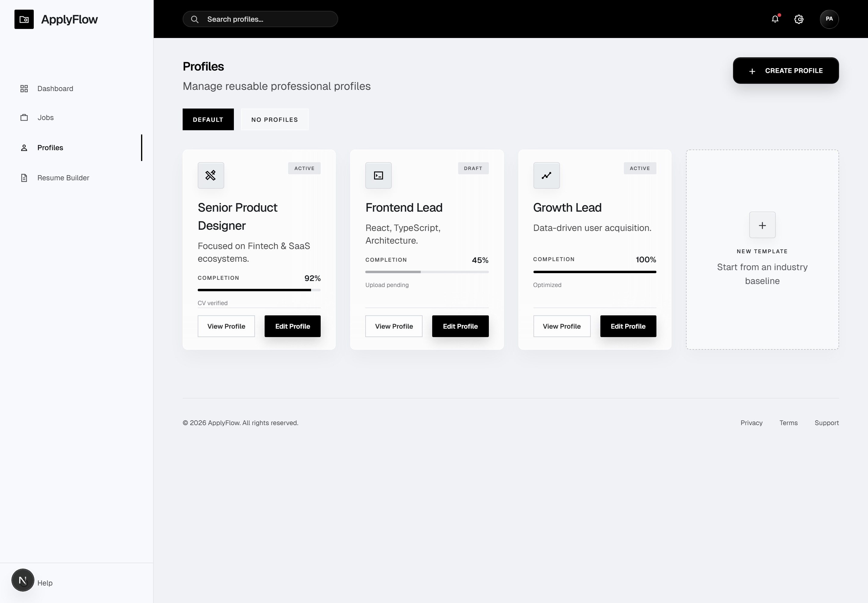This screenshot has width=868, height=603.
Task: Click the ApplyFlow logo icon
Action: pos(24,19)
